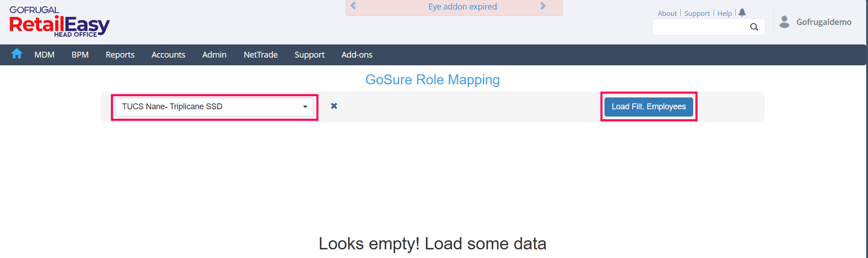Viewport: 868px width, 258px height.
Task: Clear the selected outlet with X icon
Action: (334, 106)
